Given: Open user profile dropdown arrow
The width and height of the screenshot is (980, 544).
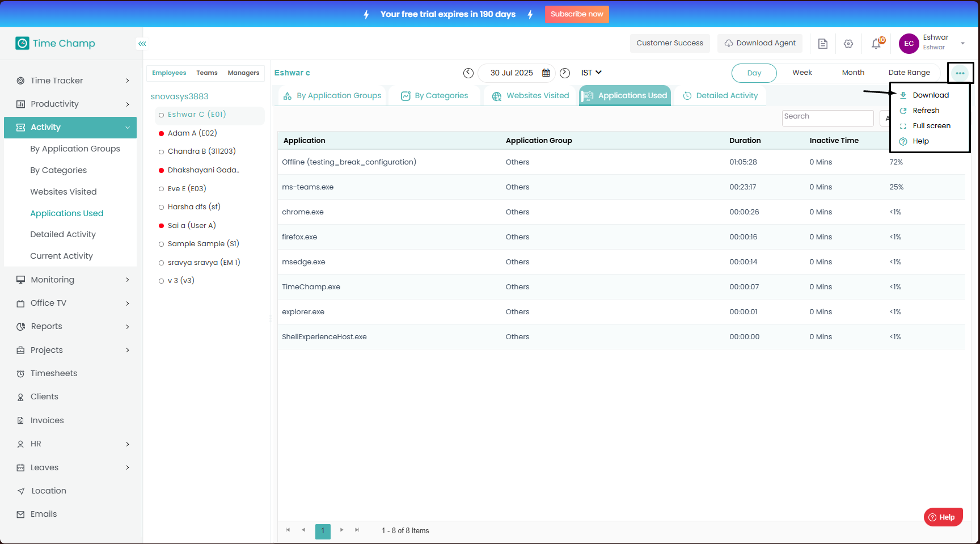Looking at the screenshot, I should click(962, 44).
